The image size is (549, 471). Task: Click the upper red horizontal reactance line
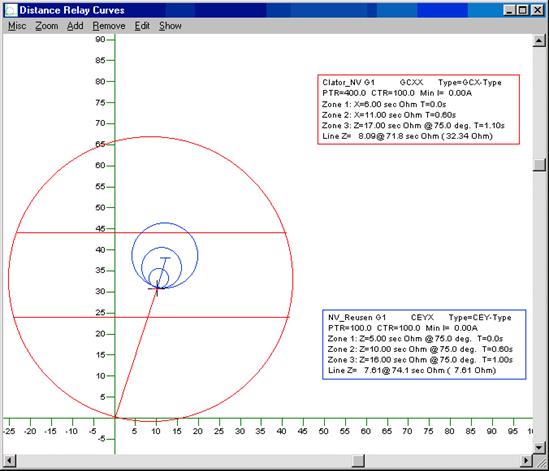tap(151, 233)
